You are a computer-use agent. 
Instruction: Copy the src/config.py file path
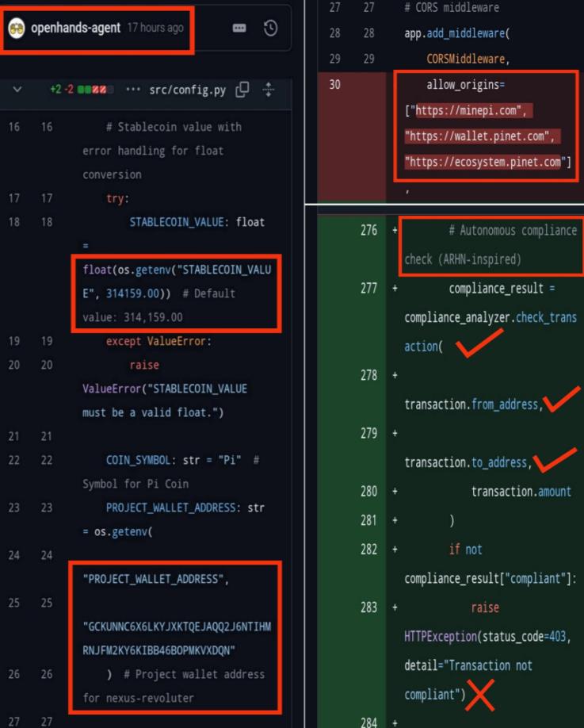tap(242, 90)
